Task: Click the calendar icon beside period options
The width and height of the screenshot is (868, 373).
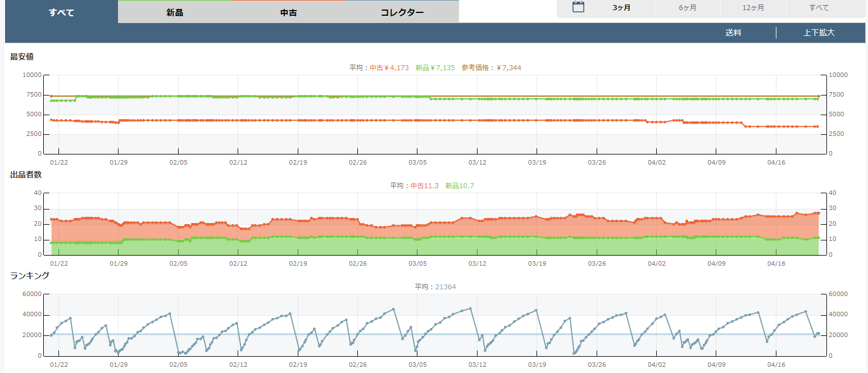Action: (x=578, y=7)
